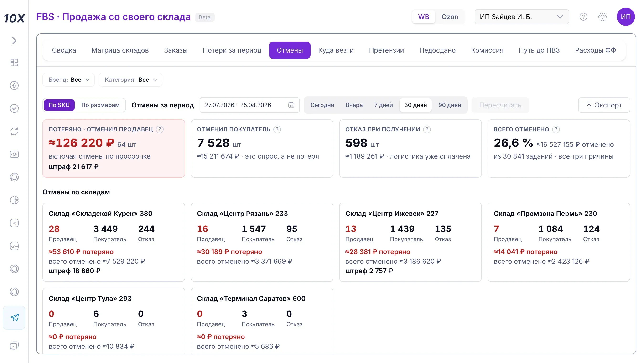Open the sync arrows sidebar icon

14,131
